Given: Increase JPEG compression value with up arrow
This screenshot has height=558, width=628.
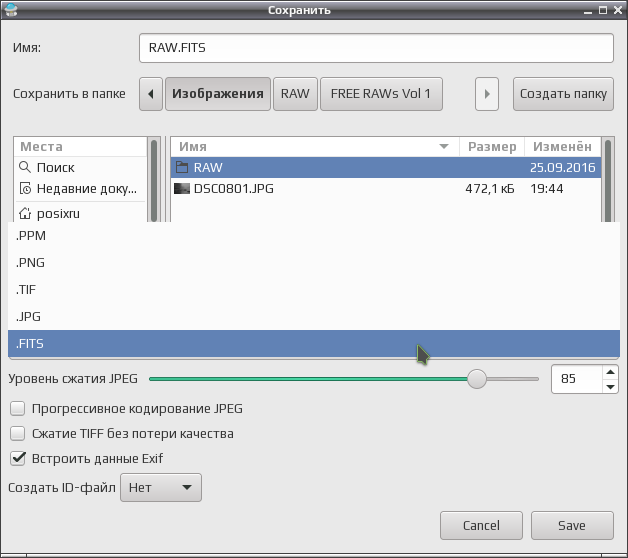Looking at the screenshot, I should click(x=610, y=372).
